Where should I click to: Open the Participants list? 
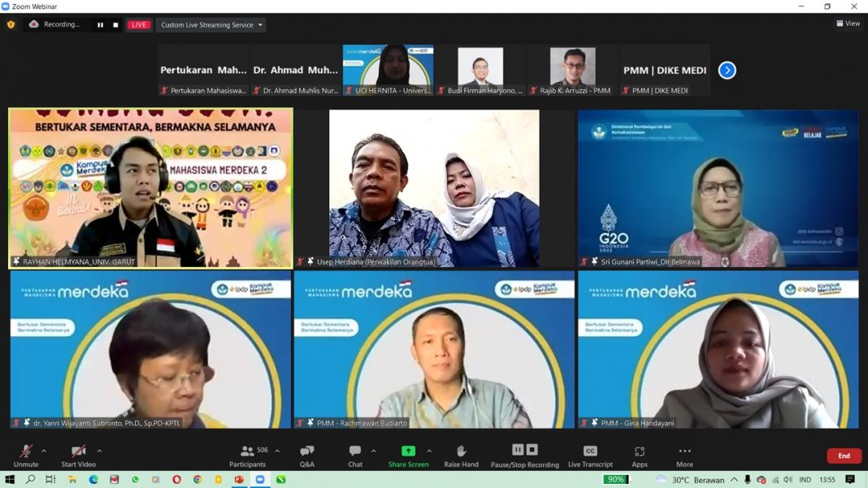pyautogui.click(x=248, y=455)
